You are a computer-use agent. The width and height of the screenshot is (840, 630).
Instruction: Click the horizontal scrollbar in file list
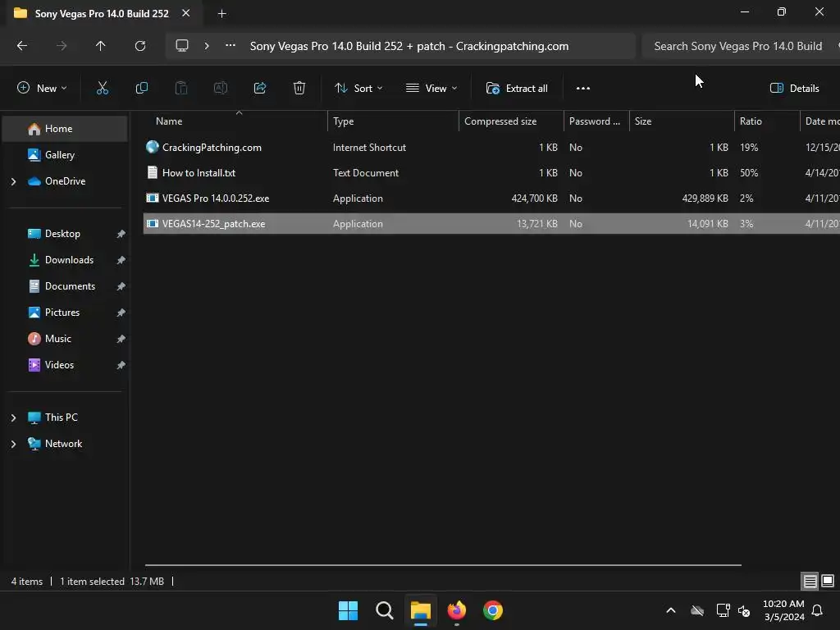click(443, 564)
